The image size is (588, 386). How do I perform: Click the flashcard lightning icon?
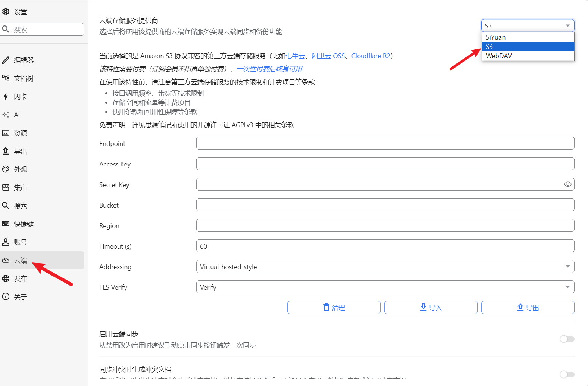(x=6, y=96)
